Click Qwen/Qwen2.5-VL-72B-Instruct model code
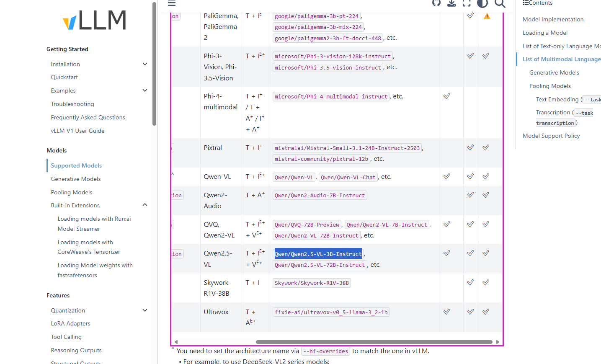601x364 pixels. [x=320, y=265]
